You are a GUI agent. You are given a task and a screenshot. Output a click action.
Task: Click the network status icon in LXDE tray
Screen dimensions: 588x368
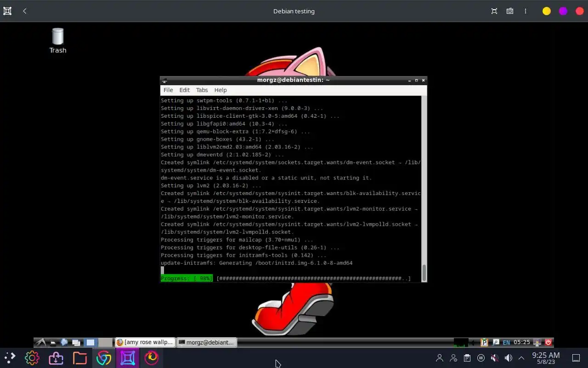point(496,343)
